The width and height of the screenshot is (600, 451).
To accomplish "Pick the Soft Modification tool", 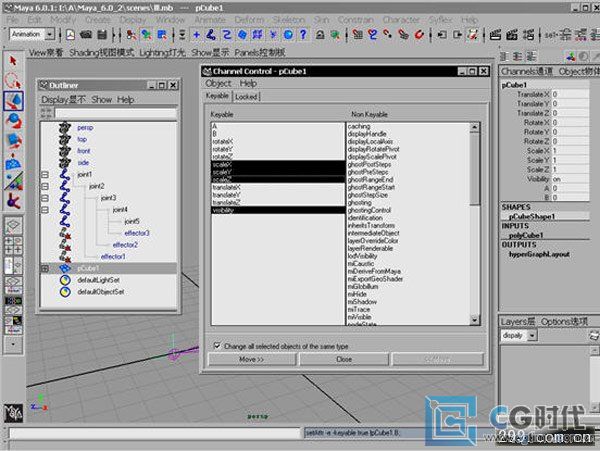I will (13, 162).
